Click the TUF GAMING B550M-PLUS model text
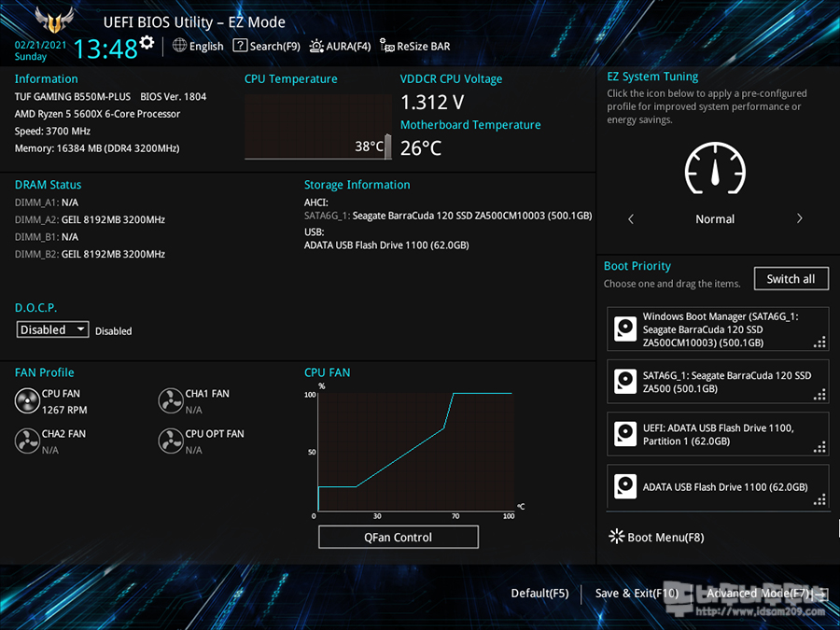 tap(72, 96)
